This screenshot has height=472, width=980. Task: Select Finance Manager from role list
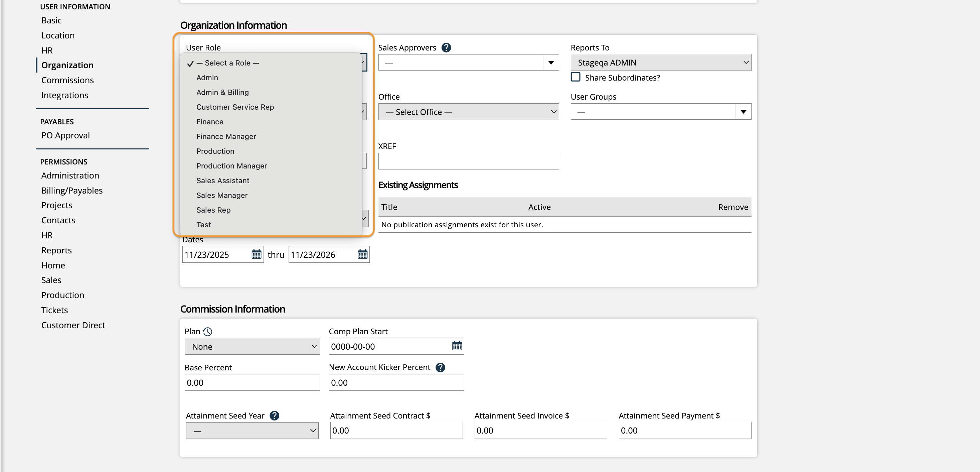click(x=226, y=136)
